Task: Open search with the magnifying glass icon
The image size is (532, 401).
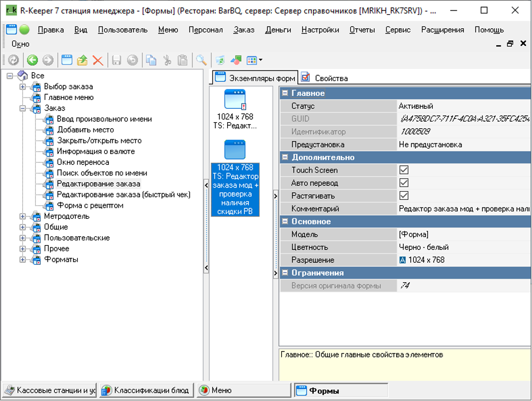Action: [x=201, y=60]
